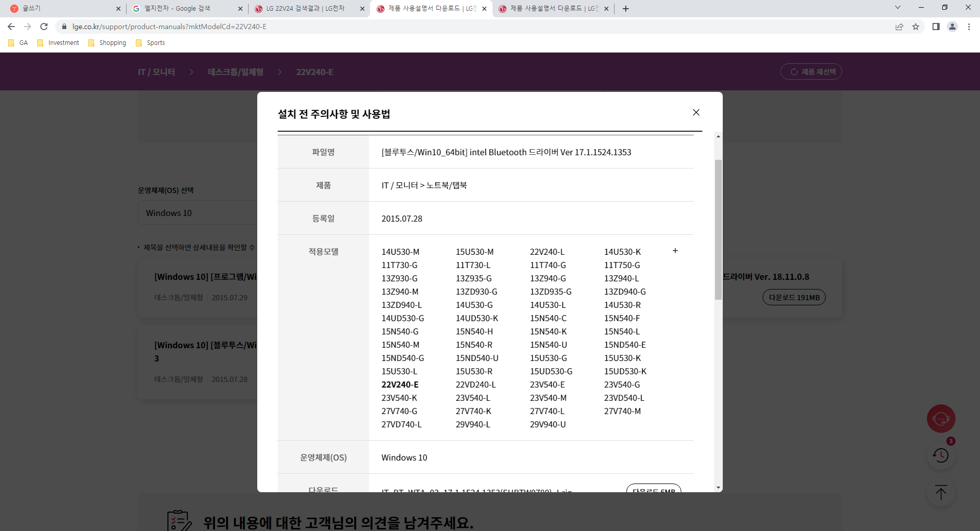Click the Bluetooth driver file name text

click(x=506, y=152)
